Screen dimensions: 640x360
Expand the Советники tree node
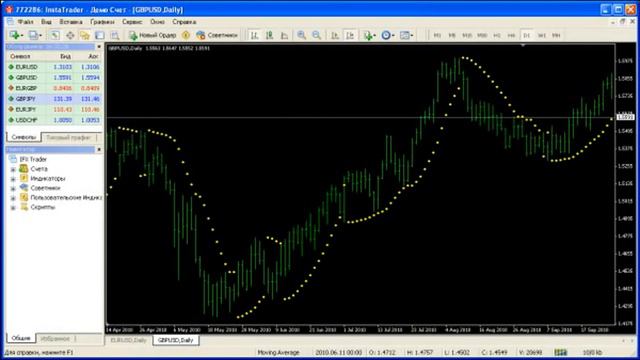coord(13,188)
